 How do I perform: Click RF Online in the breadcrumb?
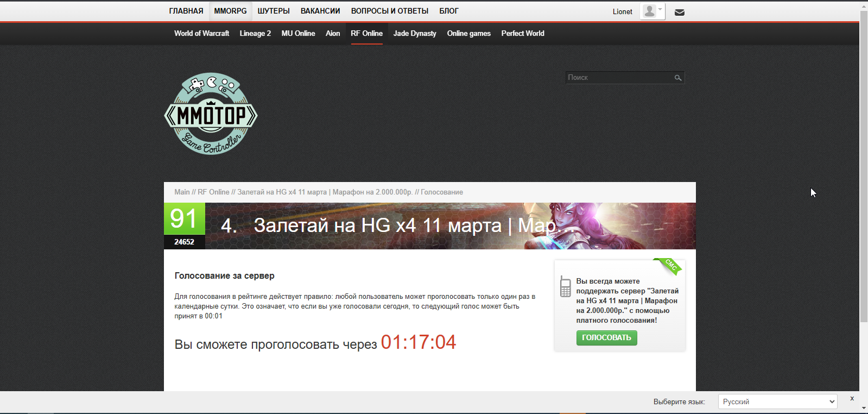pos(213,192)
